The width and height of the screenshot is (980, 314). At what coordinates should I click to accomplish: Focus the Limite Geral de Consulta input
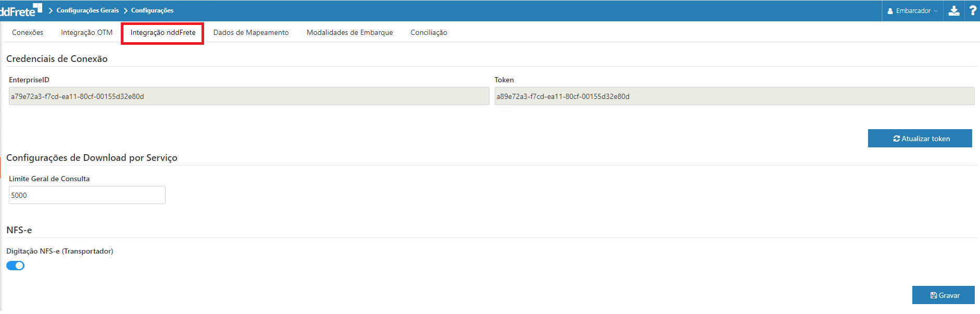click(x=87, y=195)
